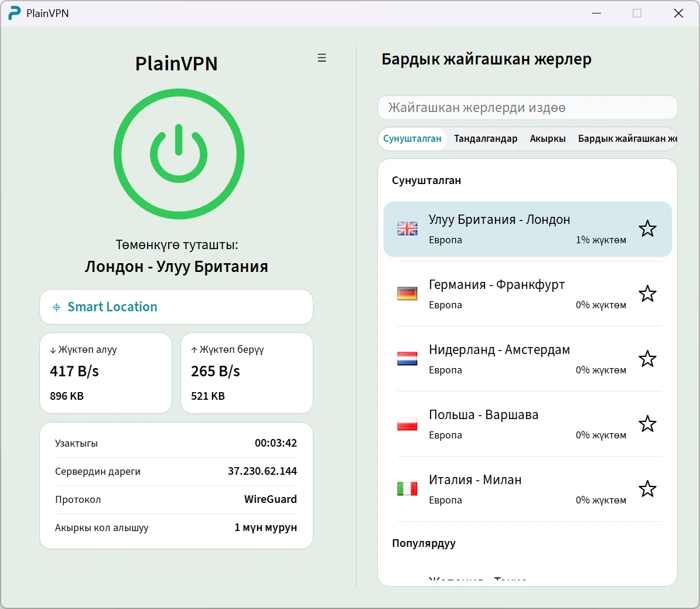The height and width of the screenshot is (609, 700).
Task: Click the 'Сервердин дареги' label
Action: (98, 471)
